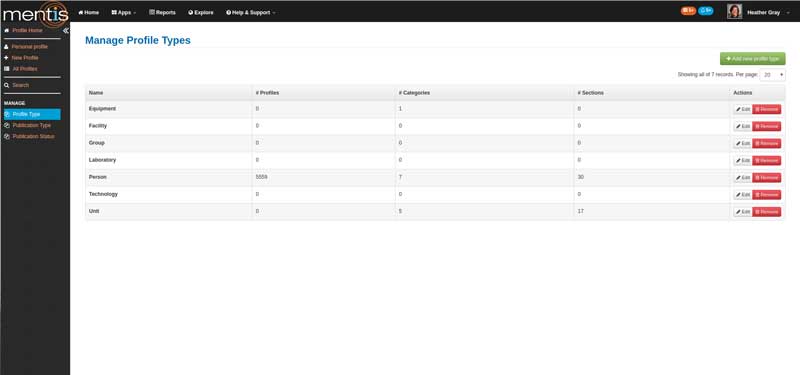
Task: Click the mentis logo
Action: click(x=35, y=13)
